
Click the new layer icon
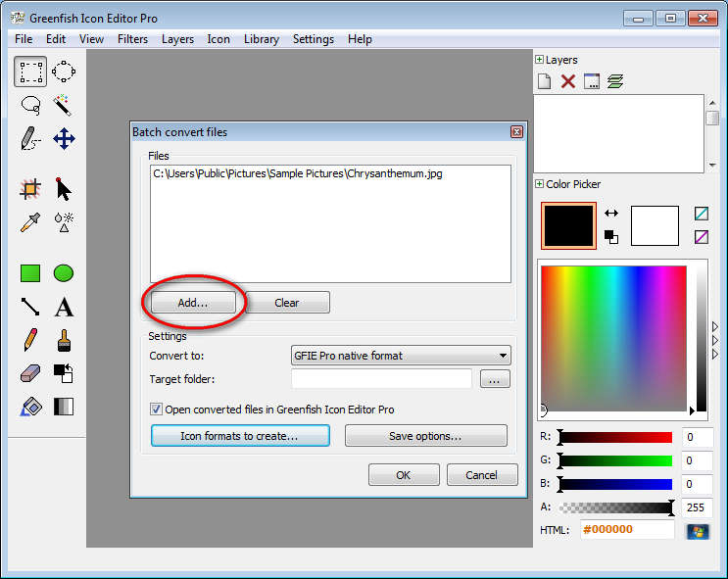coord(545,81)
